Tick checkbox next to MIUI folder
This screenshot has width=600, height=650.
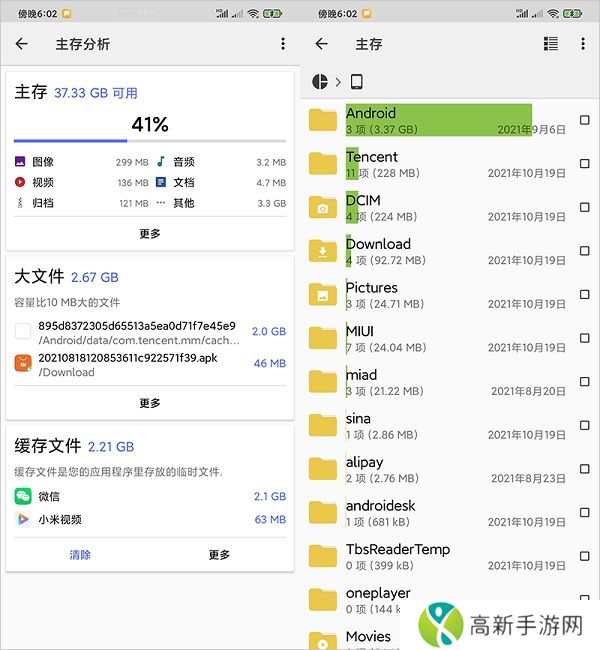click(x=584, y=338)
